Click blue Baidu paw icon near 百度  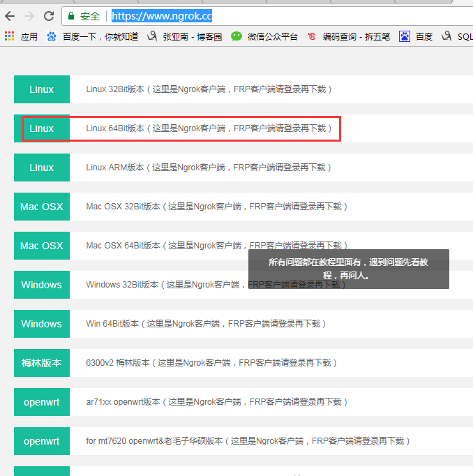click(x=405, y=36)
